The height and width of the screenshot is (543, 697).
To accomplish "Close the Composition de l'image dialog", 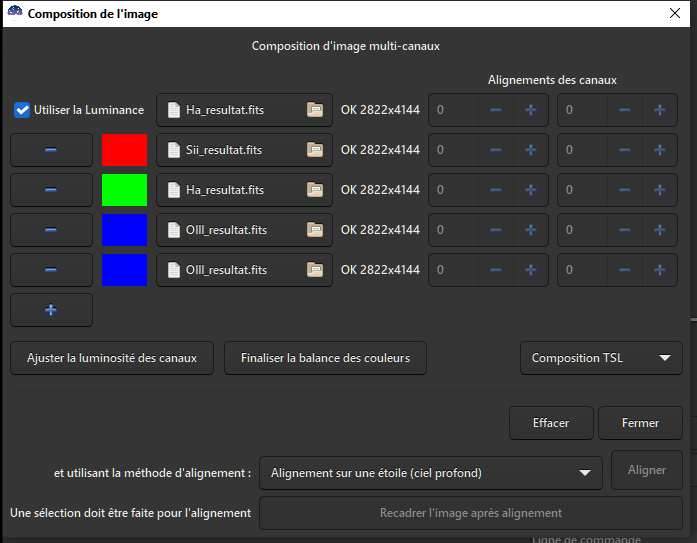I will [675, 13].
